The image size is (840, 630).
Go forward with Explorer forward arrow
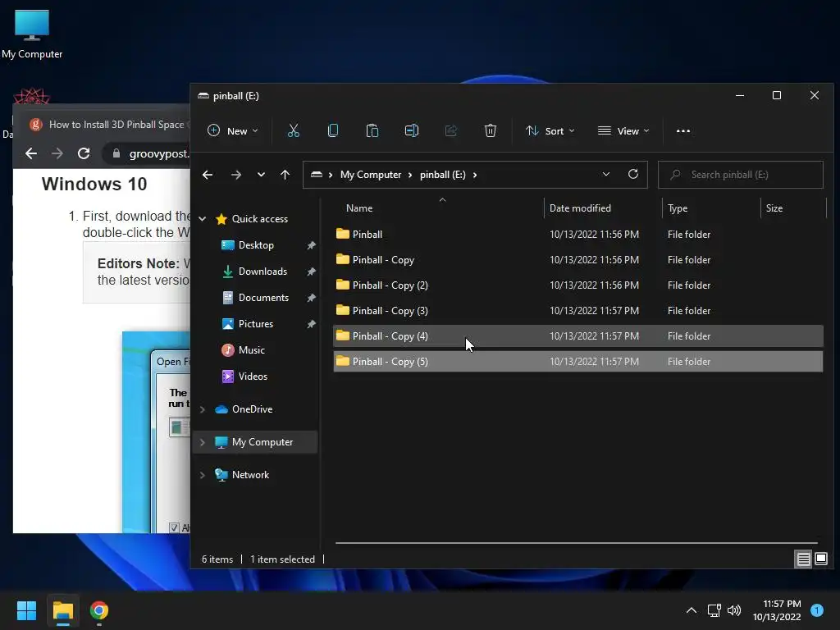[235, 175]
